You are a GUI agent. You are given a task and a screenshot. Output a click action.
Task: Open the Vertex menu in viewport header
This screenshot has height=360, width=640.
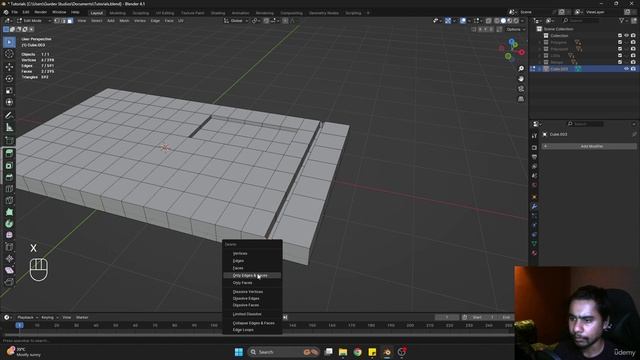[140, 20]
